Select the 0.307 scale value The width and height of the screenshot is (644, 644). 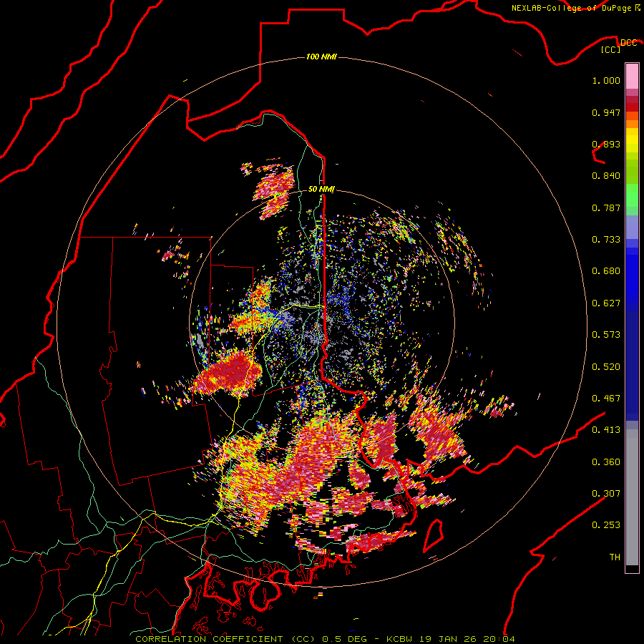pos(606,494)
